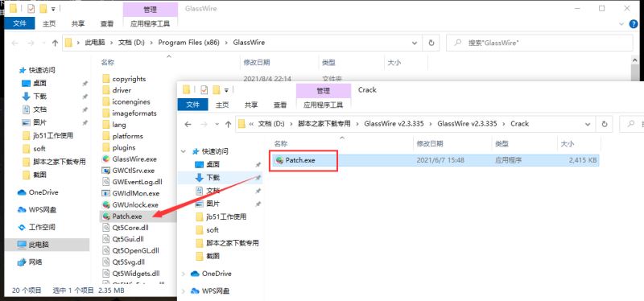Sort by 修改日期 column in Crack window
Viewport: 644px width, 301px height.
pos(430,144)
